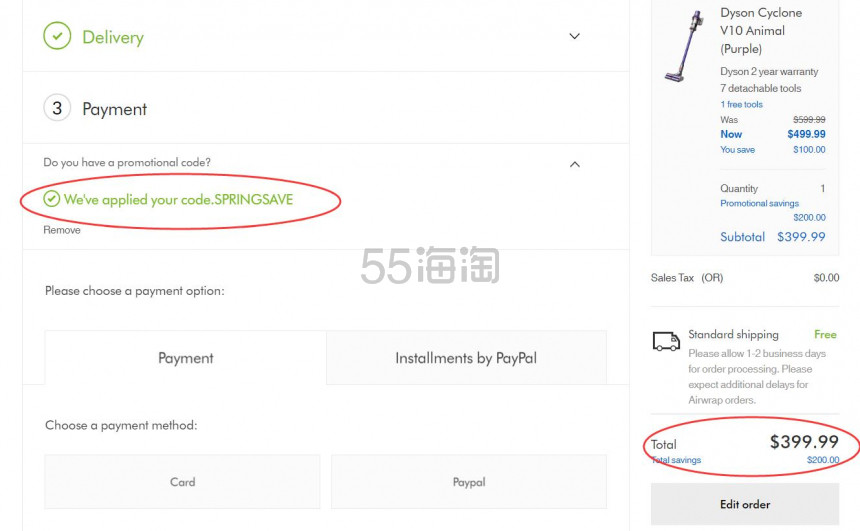Click the Dyson Cyclone V10 Animal product name
Viewport: 860px width, 531px height.
tap(761, 31)
